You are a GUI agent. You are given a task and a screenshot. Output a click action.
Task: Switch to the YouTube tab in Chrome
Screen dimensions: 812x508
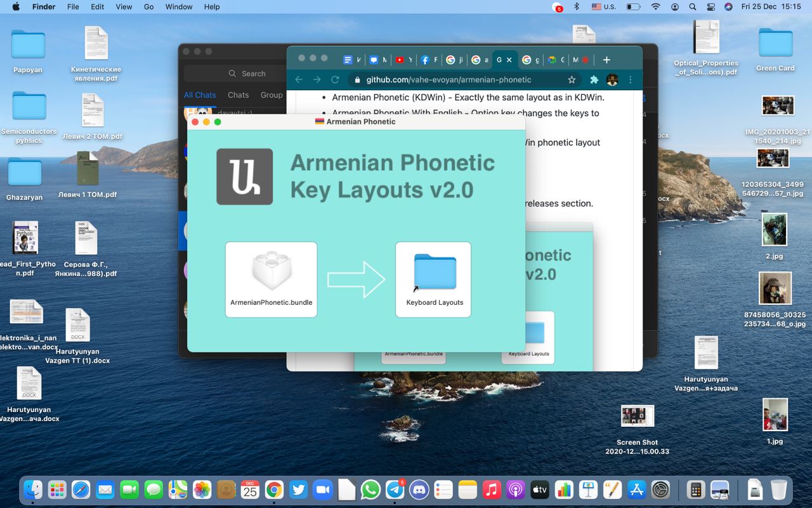(x=403, y=60)
